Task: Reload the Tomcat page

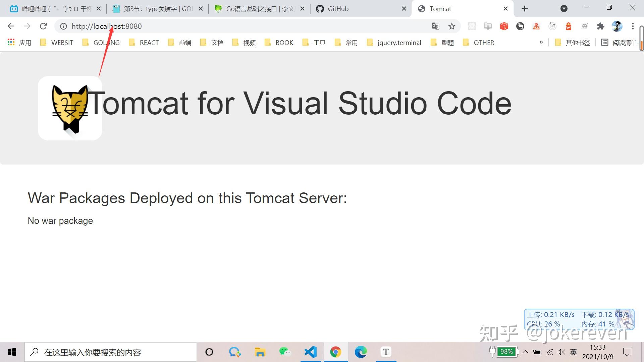Action: pyautogui.click(x=43, y=26)
